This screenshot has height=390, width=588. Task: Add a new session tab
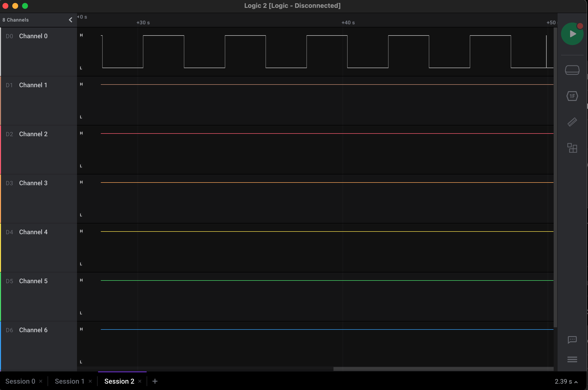click(155, 381)
